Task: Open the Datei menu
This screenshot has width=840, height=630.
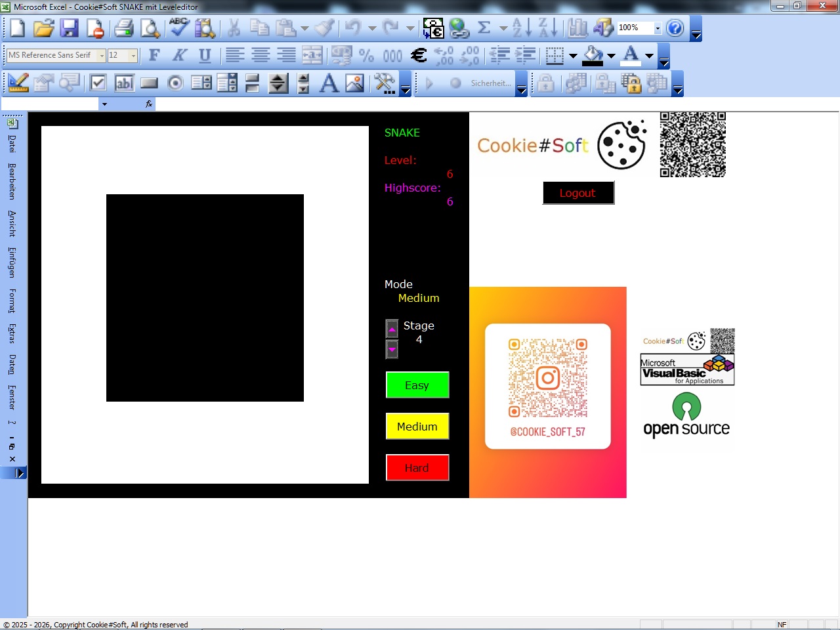Action: click(12, 144)
